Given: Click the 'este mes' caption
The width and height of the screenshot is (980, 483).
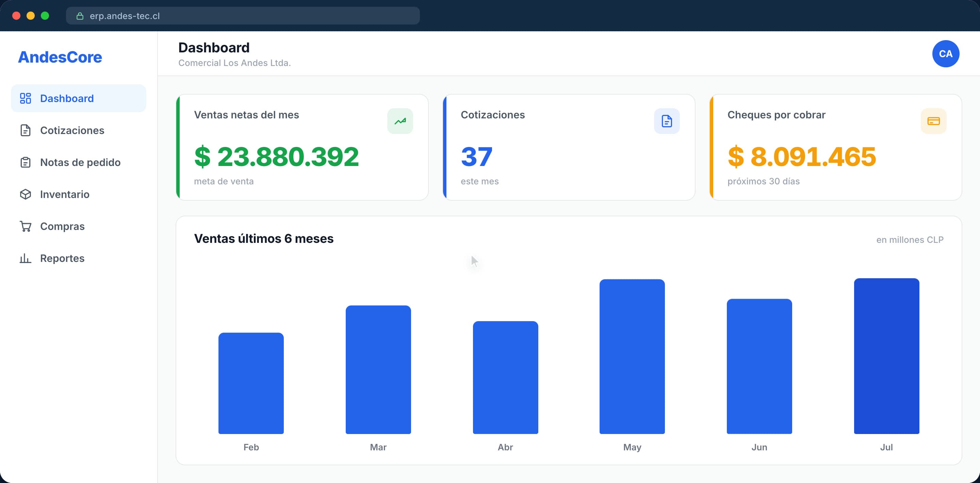Looking at the screenshot, I should click(x=479, y=181).
